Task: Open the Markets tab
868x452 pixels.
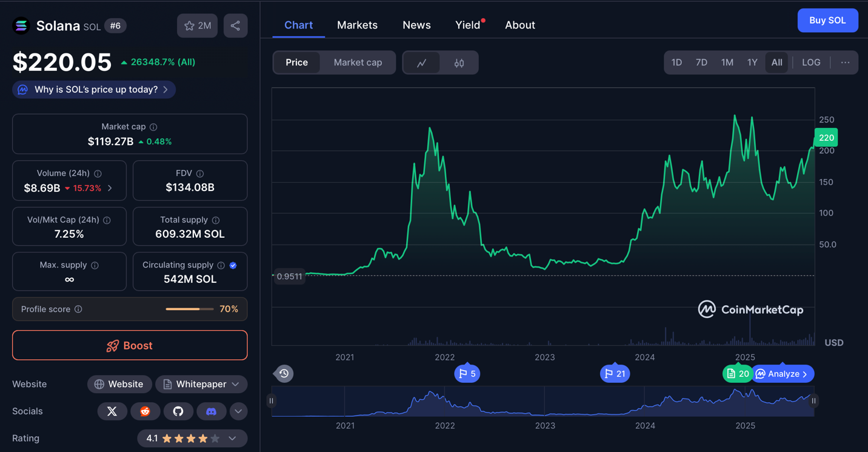Action: 357,25
